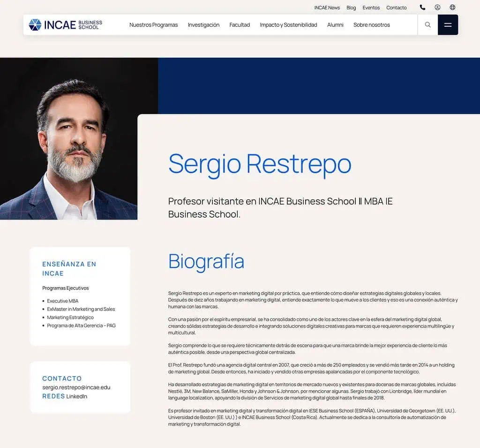The image size is (480, 448).
Task: Open the Blog link
Action: point(351,8)
